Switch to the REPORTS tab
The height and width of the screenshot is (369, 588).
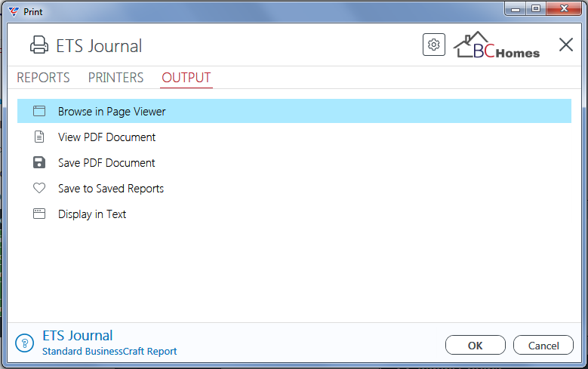pyautogui.click(x=43, y=78)
